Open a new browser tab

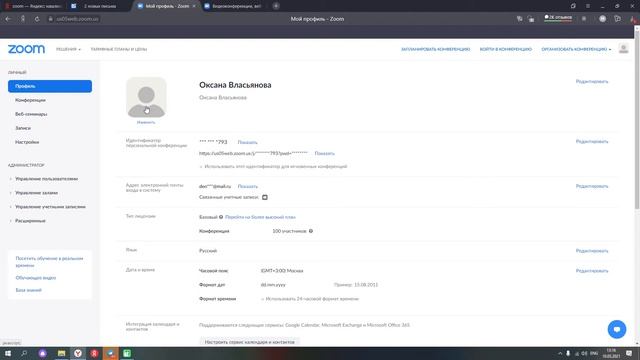pos(276,6)
